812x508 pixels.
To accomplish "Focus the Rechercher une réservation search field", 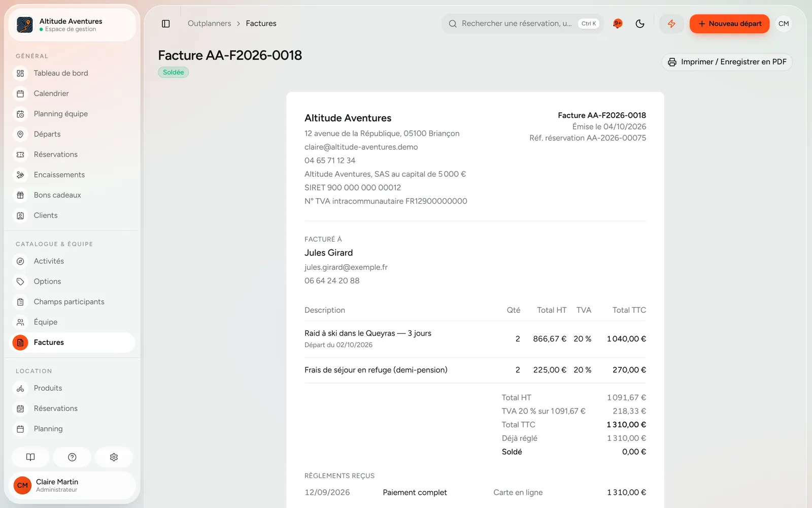I will point(523,24).
